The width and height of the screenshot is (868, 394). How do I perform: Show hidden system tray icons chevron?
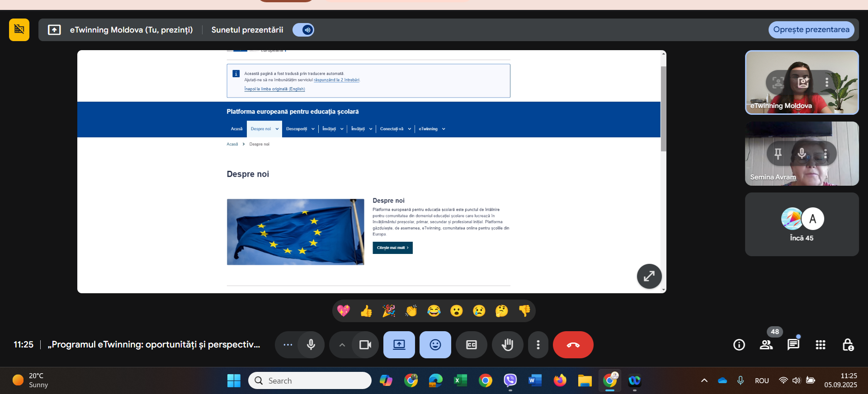point(704,380)
